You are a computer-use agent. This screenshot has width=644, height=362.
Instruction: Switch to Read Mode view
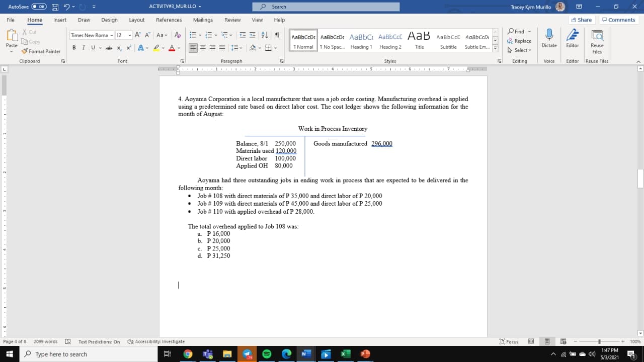(x=531, y=341)
